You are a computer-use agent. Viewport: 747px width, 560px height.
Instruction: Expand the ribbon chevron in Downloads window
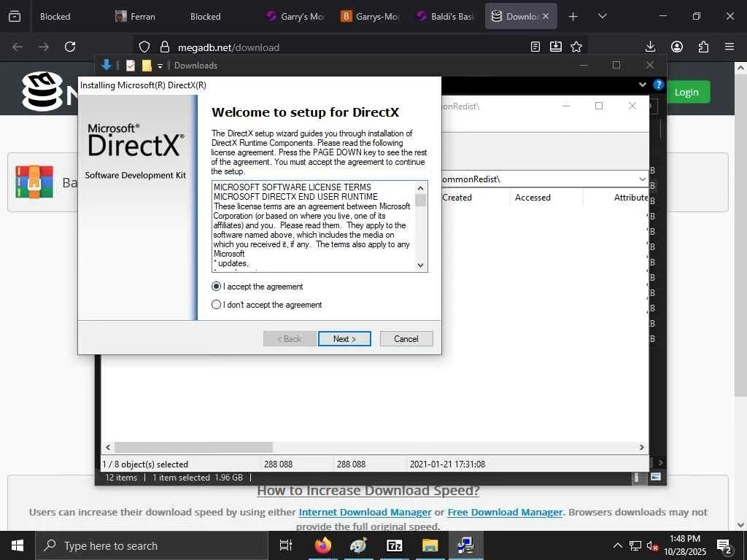[x=642, y=85]
